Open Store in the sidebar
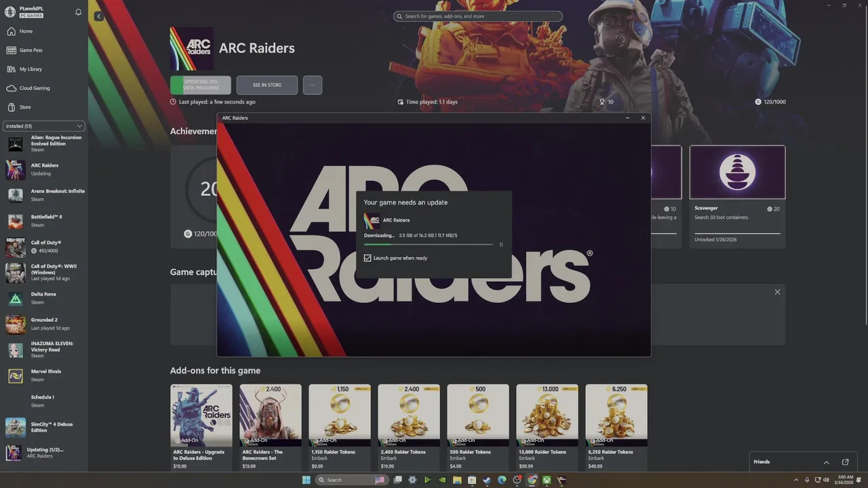The height and width of the screenshot is (488, 868). [x=43, y=107]
